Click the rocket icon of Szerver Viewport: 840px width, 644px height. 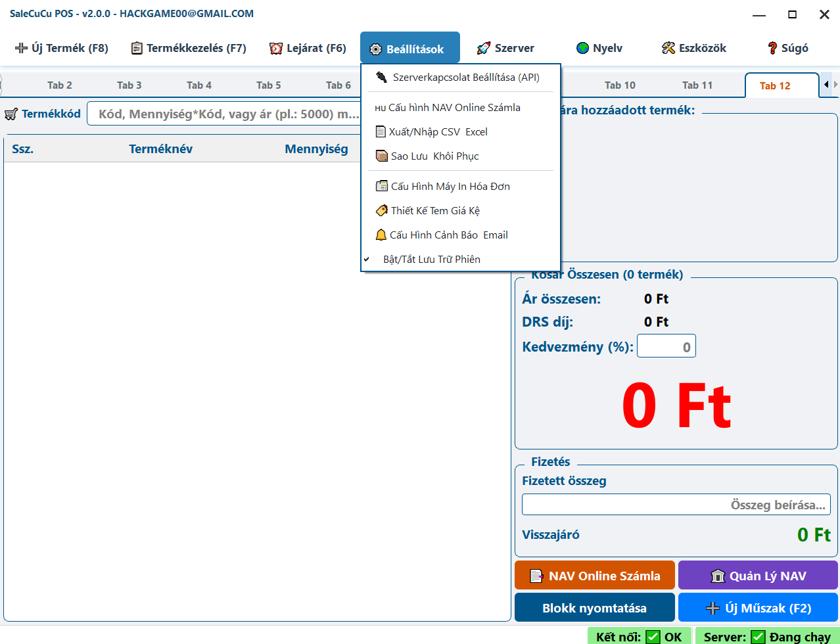pos(484,48)
